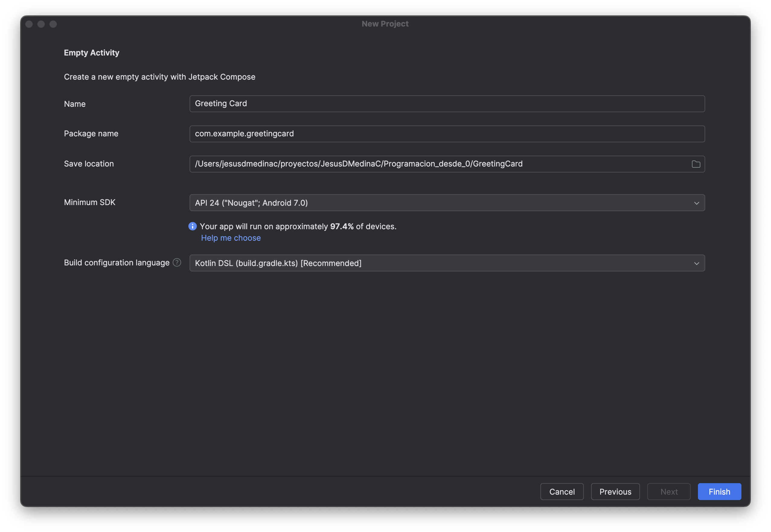Minimize the New Project dialog

41,24
